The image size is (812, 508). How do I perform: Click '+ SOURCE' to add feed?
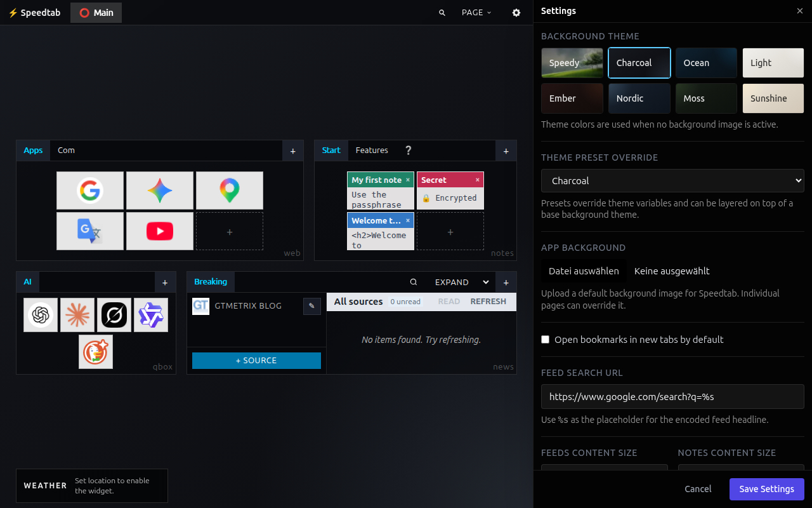point(256,361)
